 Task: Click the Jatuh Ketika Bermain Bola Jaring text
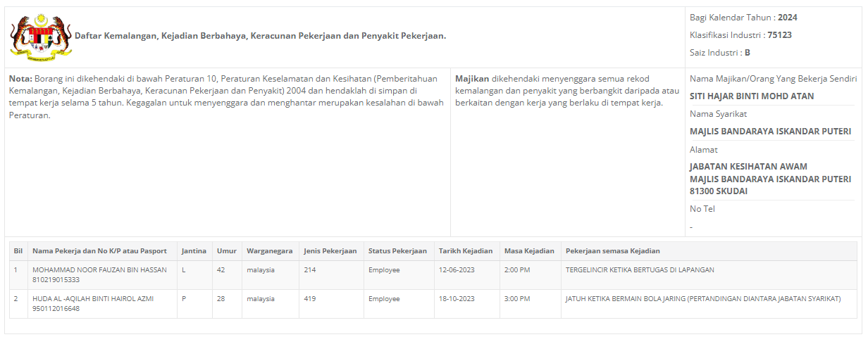(703, 298)
